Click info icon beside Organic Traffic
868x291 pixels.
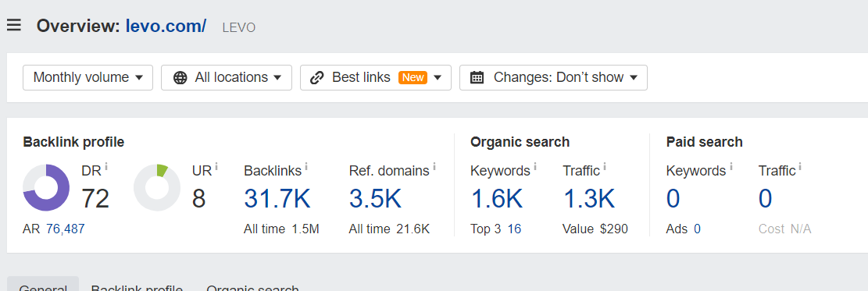click(605, 165)
